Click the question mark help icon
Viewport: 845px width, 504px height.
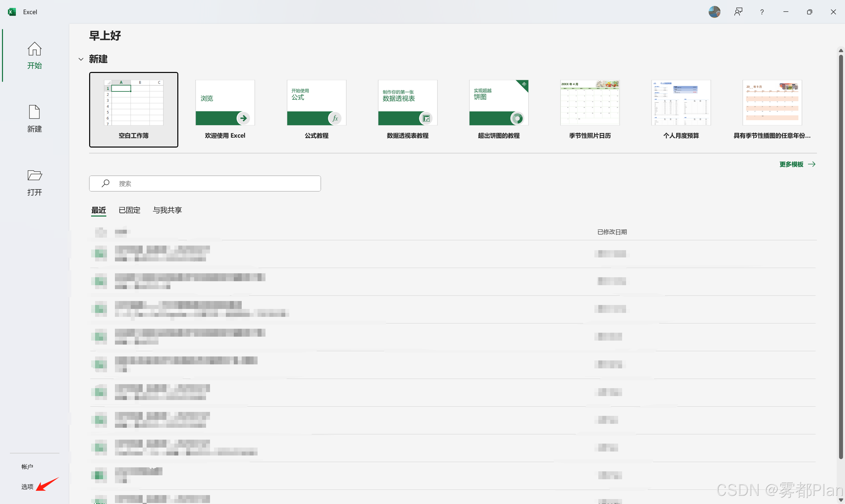pyautogui.click(x=762, y=12)
